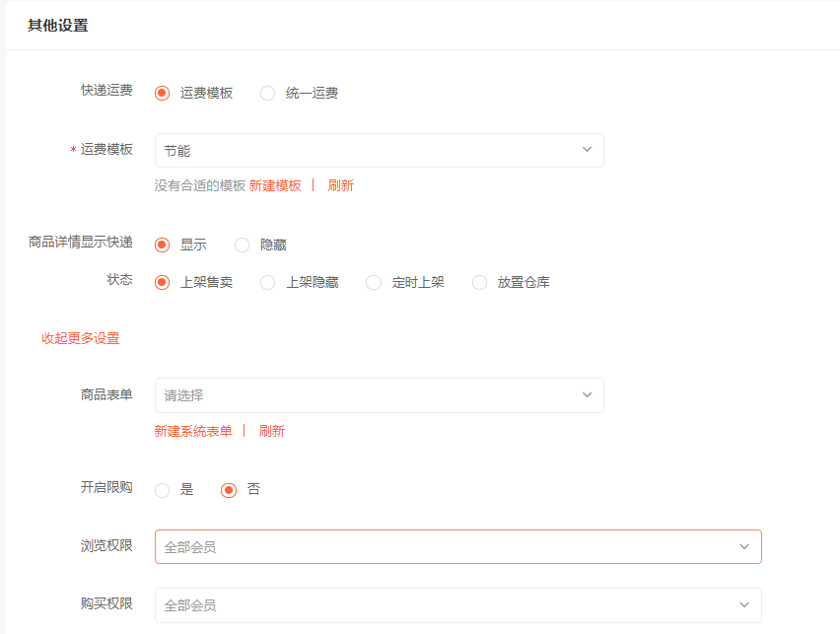
Task: Collapse settings via 收起更多设置
Action: pos(81,338)
